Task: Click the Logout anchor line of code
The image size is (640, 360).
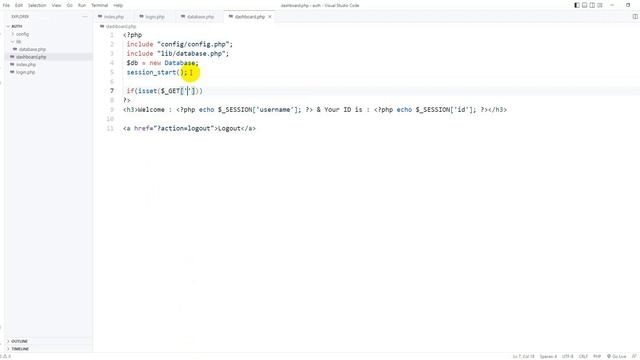Action: click(x=189, y=128)
